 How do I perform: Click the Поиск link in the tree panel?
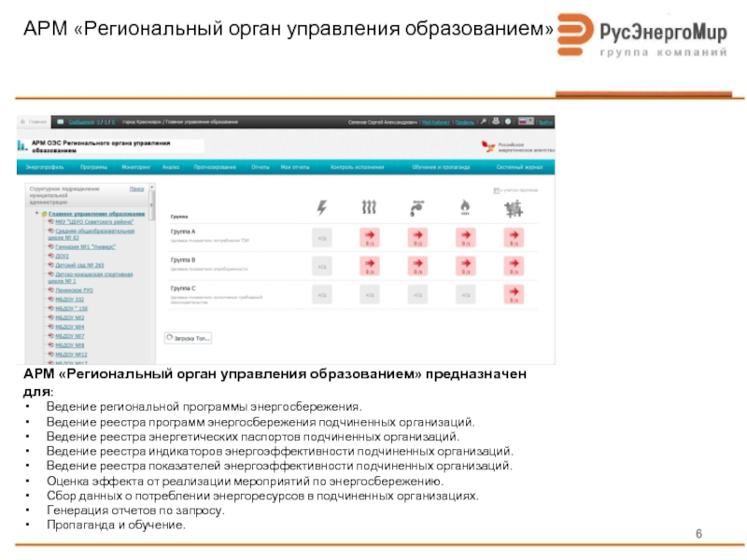click(x=136, y=189)
